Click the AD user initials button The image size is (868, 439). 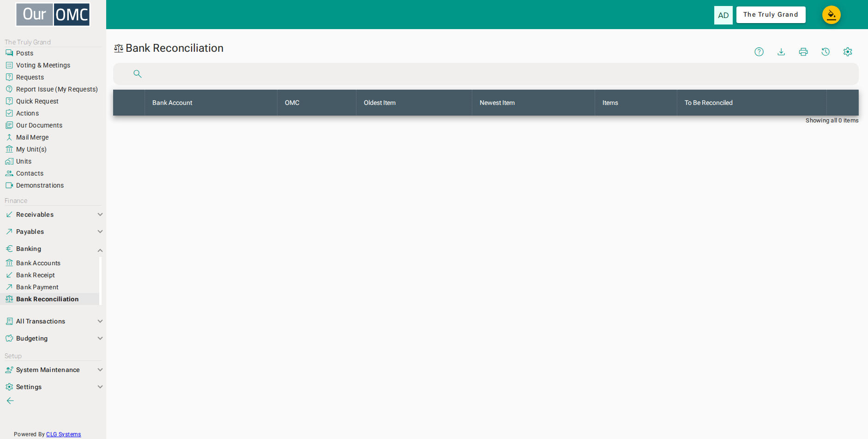coord(723,15)
